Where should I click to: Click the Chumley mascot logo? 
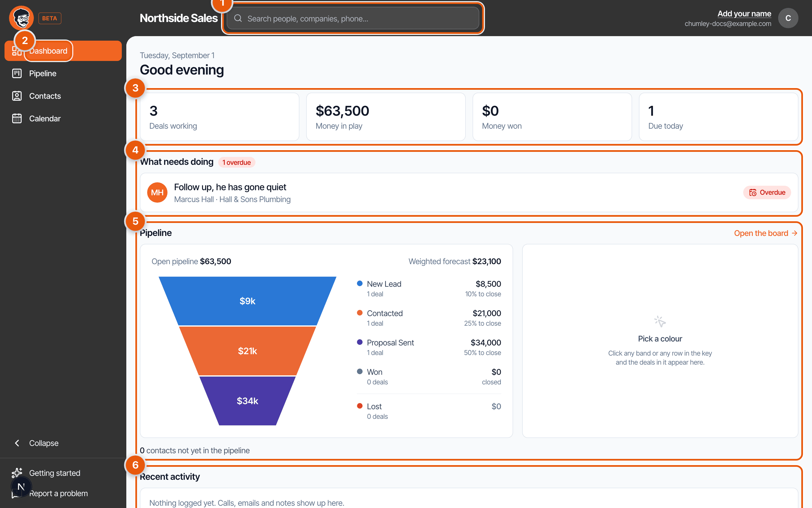point(21,18)
